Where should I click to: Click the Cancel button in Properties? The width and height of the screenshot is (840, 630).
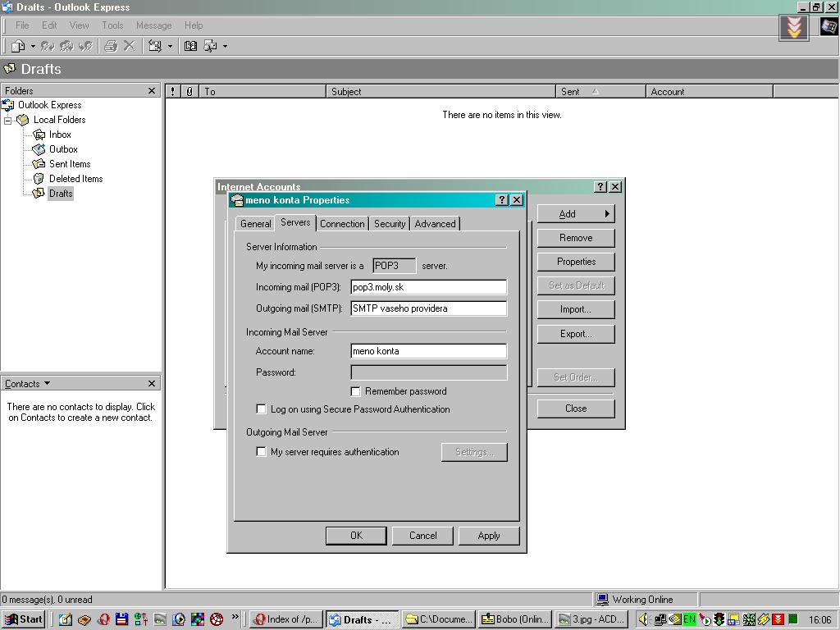[422, 536]
